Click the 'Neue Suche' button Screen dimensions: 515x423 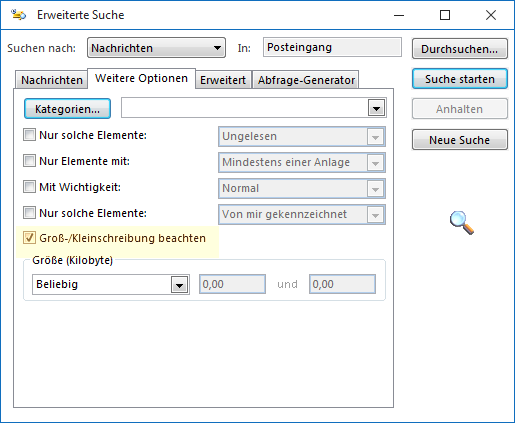460,140
